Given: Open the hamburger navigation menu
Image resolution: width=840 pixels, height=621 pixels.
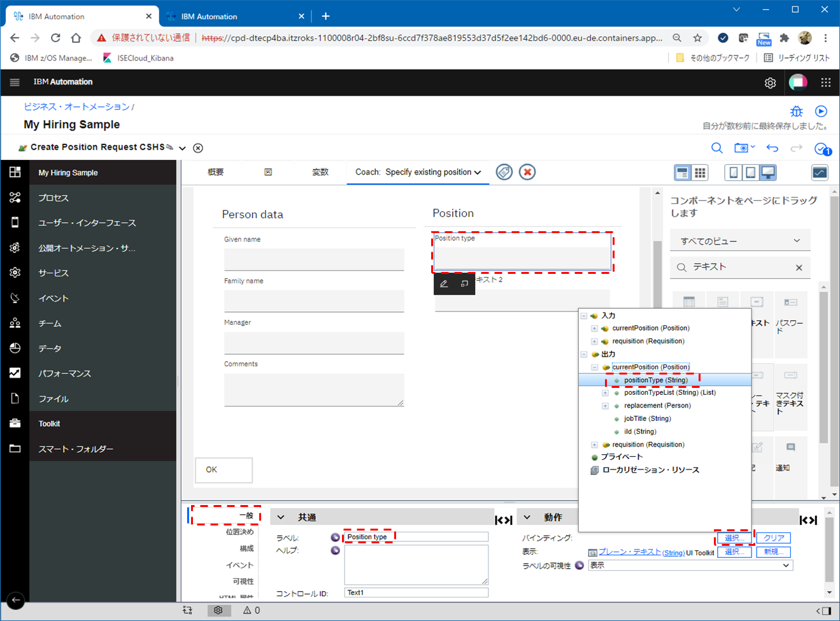Looking at the screenshot, I should click(15, 82).
